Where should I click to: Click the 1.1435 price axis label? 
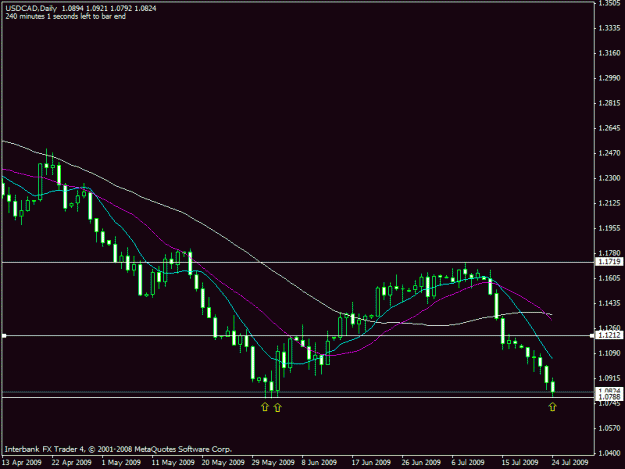tap(610, 303)
